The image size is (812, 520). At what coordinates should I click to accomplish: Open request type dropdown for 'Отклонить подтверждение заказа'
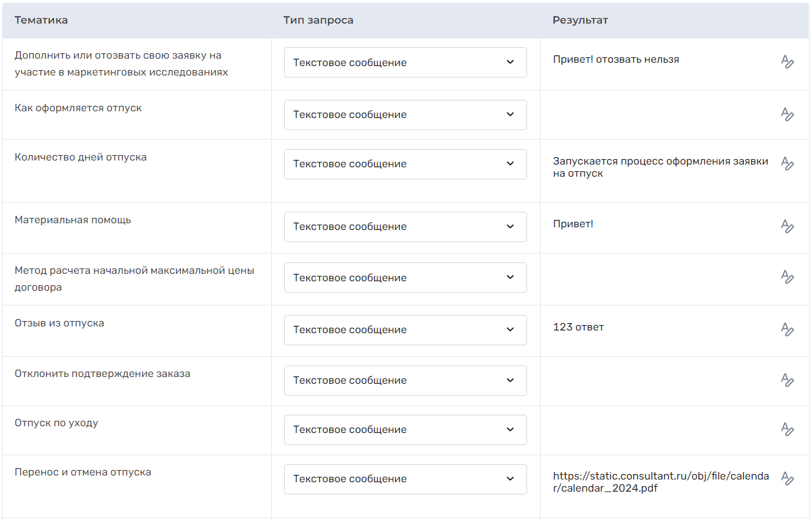point(405,380)
